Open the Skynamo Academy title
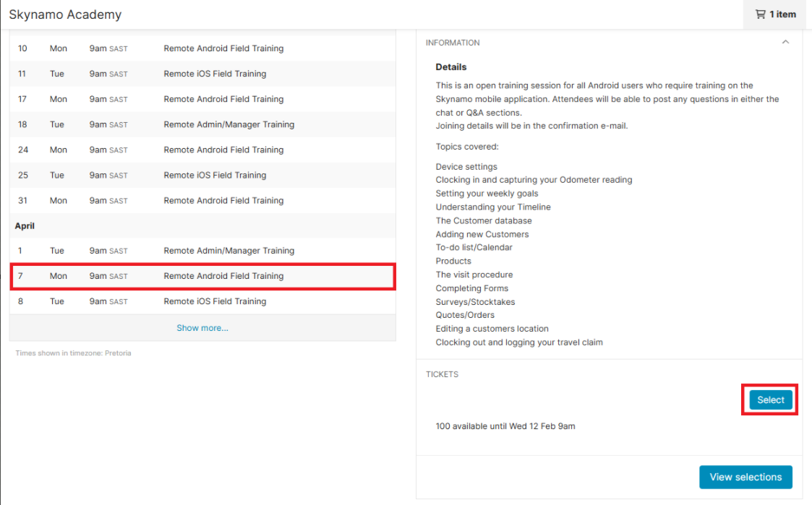Image resolution: width=812 pixels, height=505 pixels. click(65, 14)
